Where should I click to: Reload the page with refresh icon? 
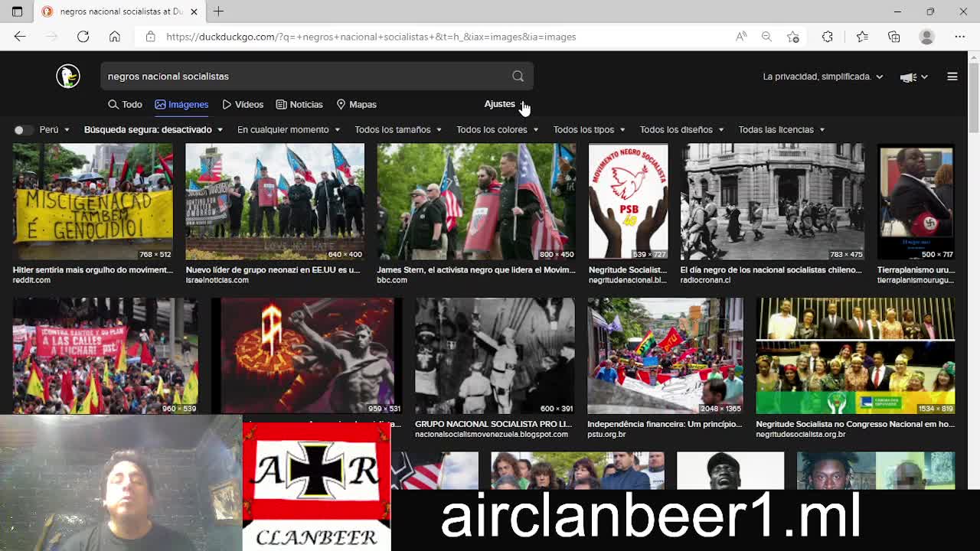[83, 37]
